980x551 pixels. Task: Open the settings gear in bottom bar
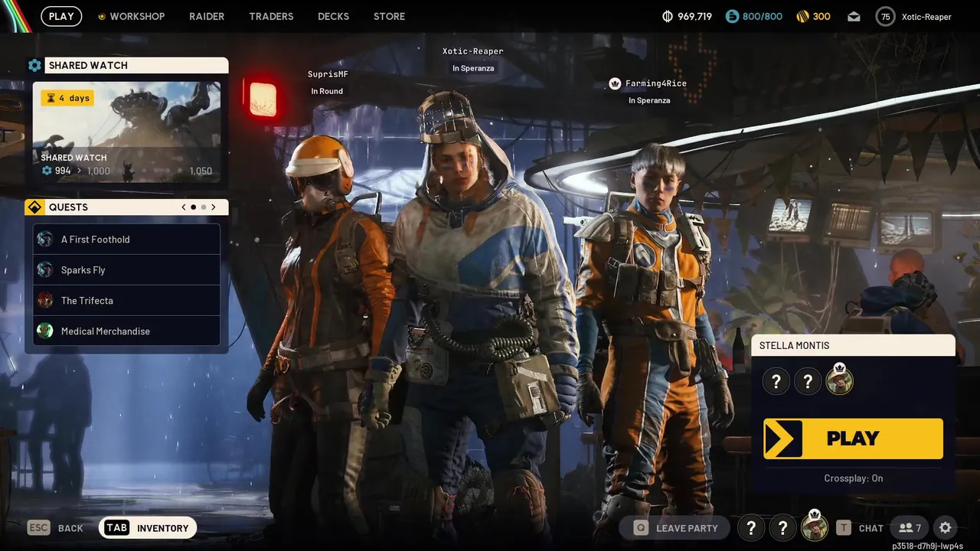tap(946, 528)
